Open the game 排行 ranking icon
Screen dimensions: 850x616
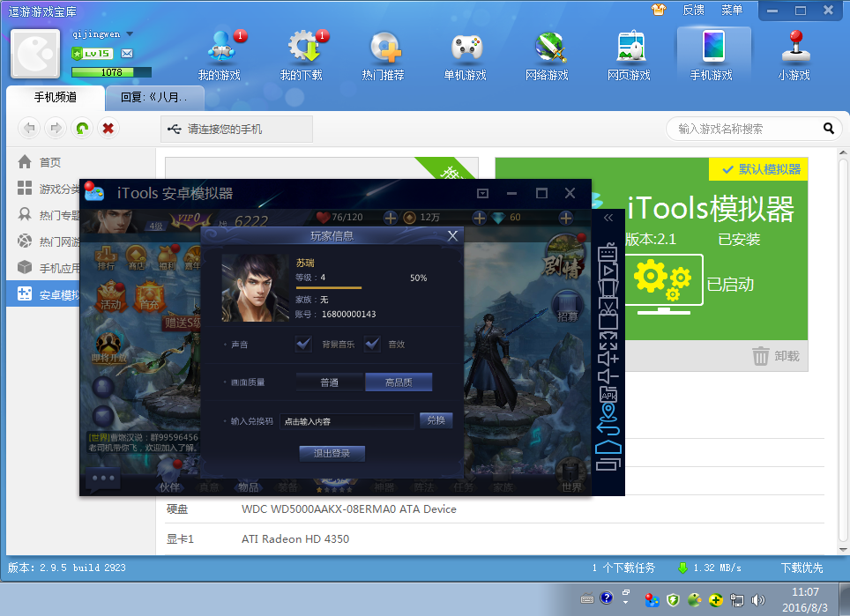106,257
